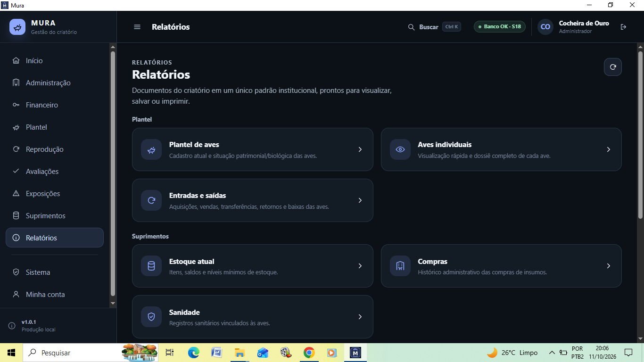Expand the Plantel de aves chevron arrow
This screenshot has height=362, width=644.
click(360, 149)
